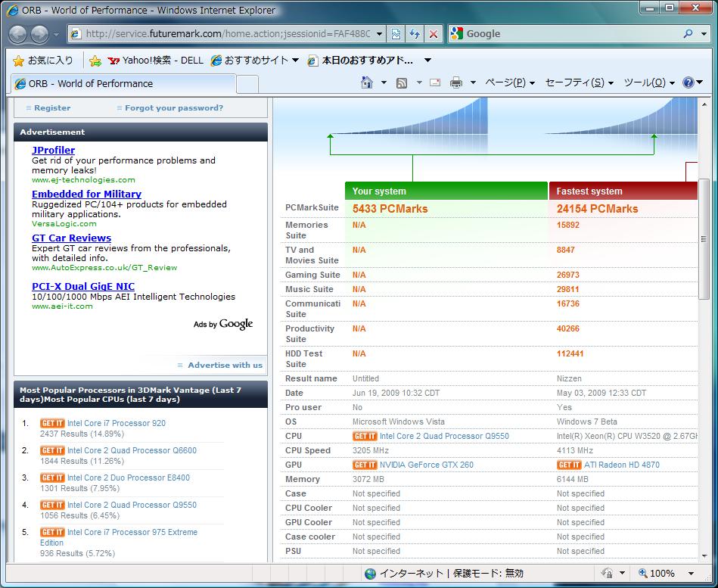Click the RSS feeds icon
Viewport: 718px width, 588px height.
[402, 83]
